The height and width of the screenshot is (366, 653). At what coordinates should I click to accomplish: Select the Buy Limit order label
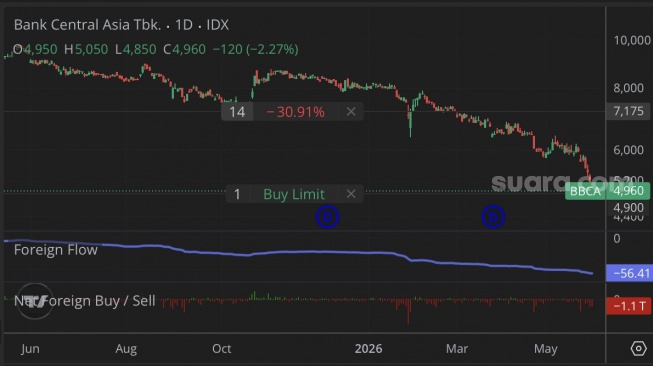coord(294,194)
